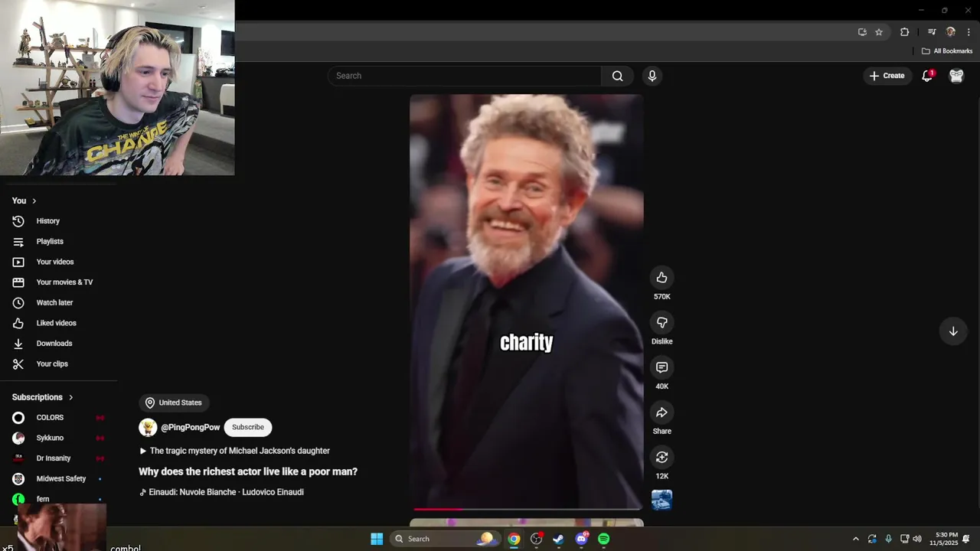Open Chrome profile avatar

(x=951, y=32)
